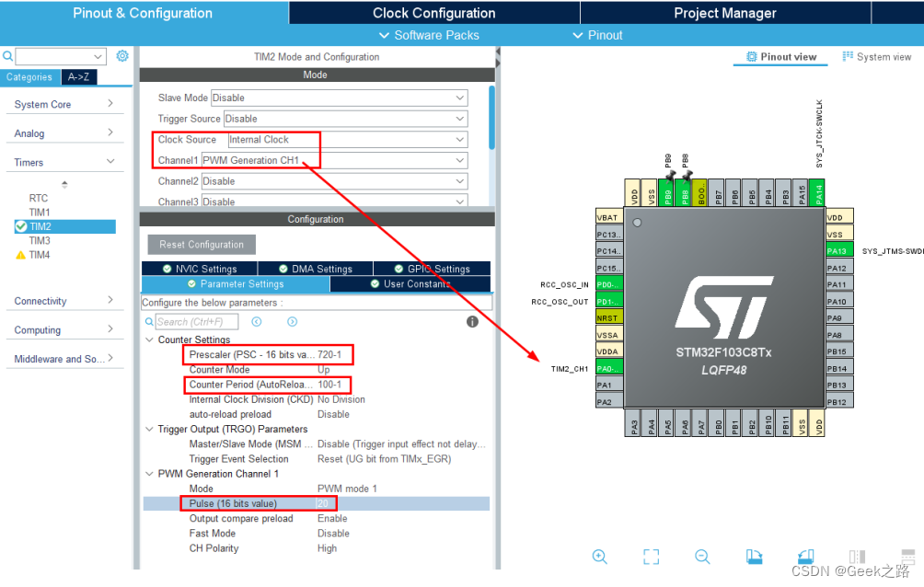Click the TIM4 warning triangle icon
The image size is (924, 587).
coord(20,255)
